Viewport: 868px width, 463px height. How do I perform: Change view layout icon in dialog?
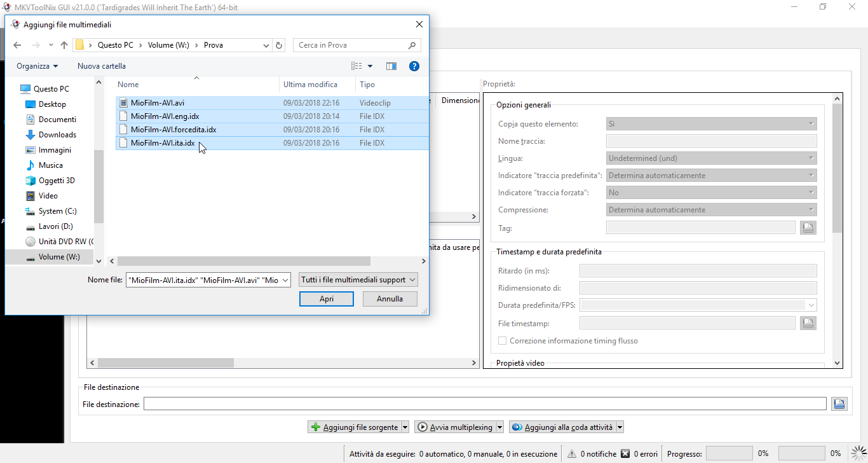(x=356, y=66)
